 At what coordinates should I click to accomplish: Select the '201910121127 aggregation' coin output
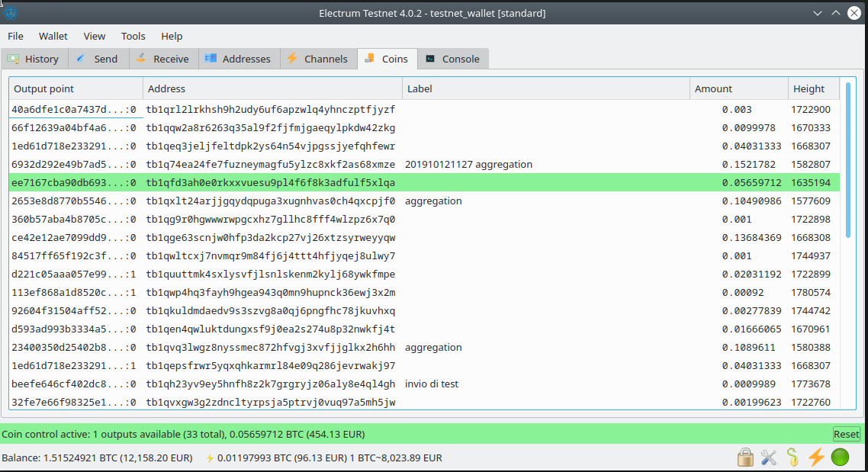tap(305, 164)
